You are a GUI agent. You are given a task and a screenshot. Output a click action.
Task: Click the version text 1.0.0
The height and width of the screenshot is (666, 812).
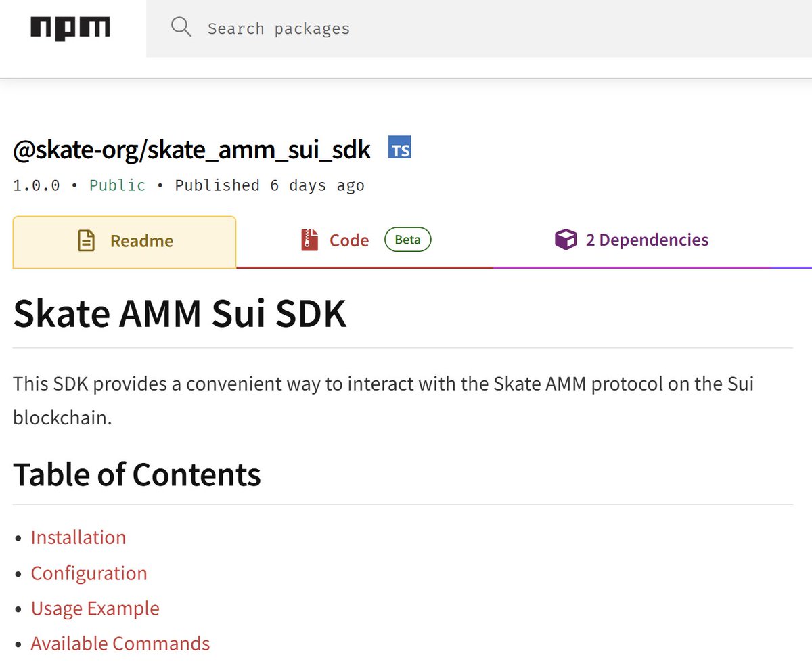(x=37, y=185)
